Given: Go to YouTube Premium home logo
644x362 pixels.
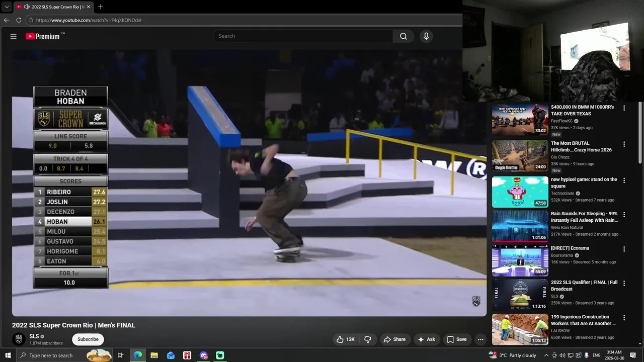Looking at the screenshot, I should [x=43, y=36].
